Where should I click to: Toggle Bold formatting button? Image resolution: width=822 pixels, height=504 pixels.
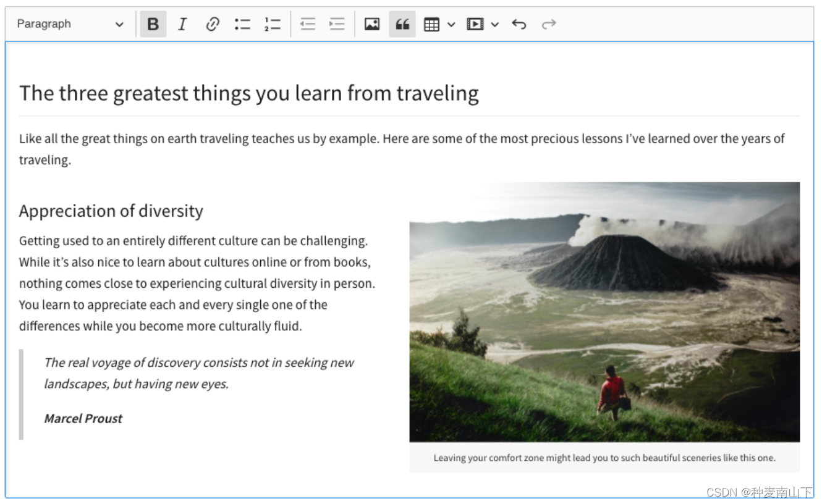click(x=153, y=24)
